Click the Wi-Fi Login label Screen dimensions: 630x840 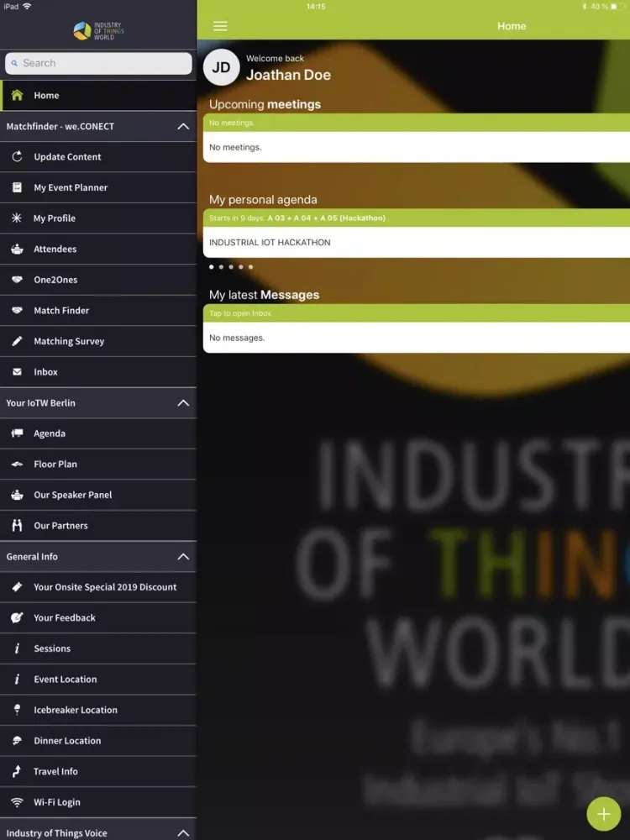[x=57, y=802]
